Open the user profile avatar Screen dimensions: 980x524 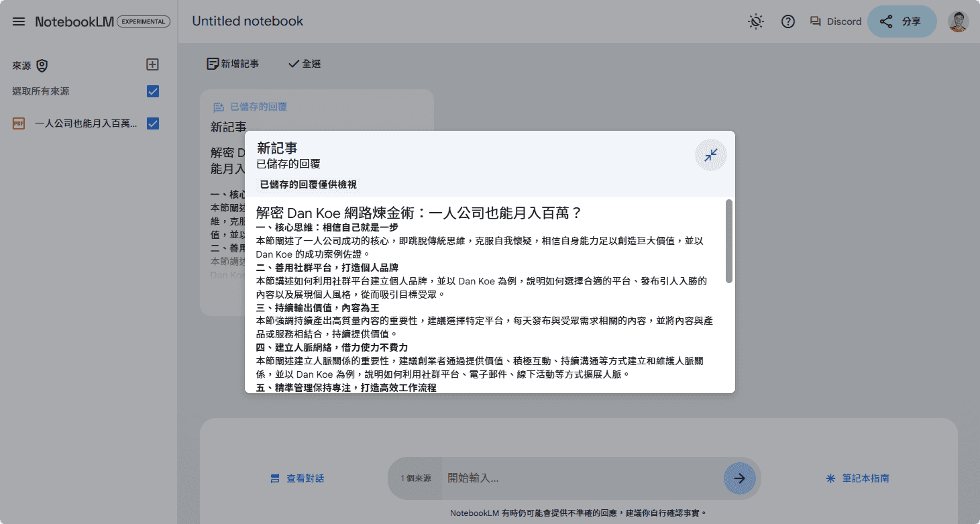click(x=958, y=21)
